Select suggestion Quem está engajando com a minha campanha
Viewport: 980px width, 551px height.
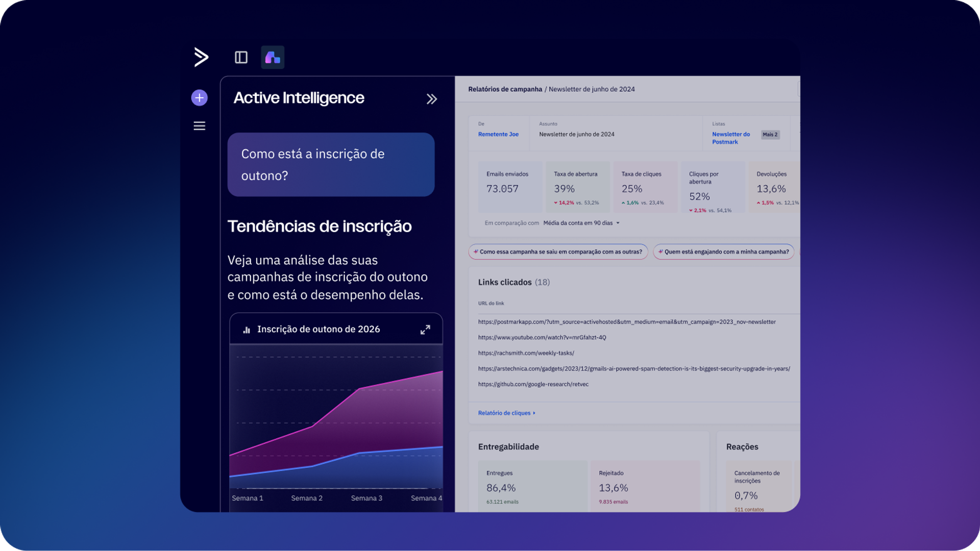click(x=724, y=252)
